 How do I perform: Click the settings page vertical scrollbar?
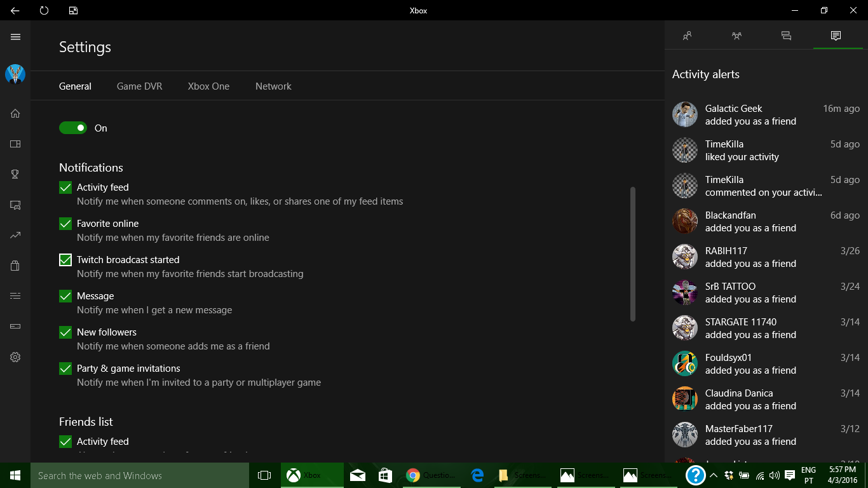(x=632, y=254)
